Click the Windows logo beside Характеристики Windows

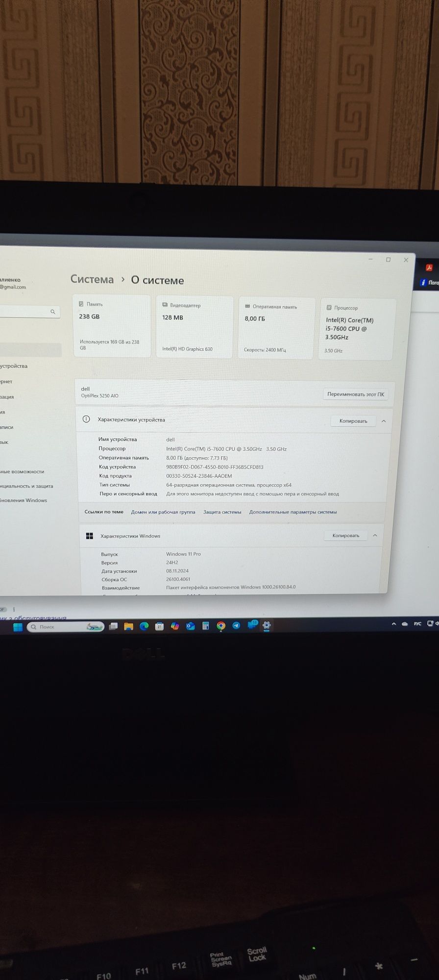89,536
